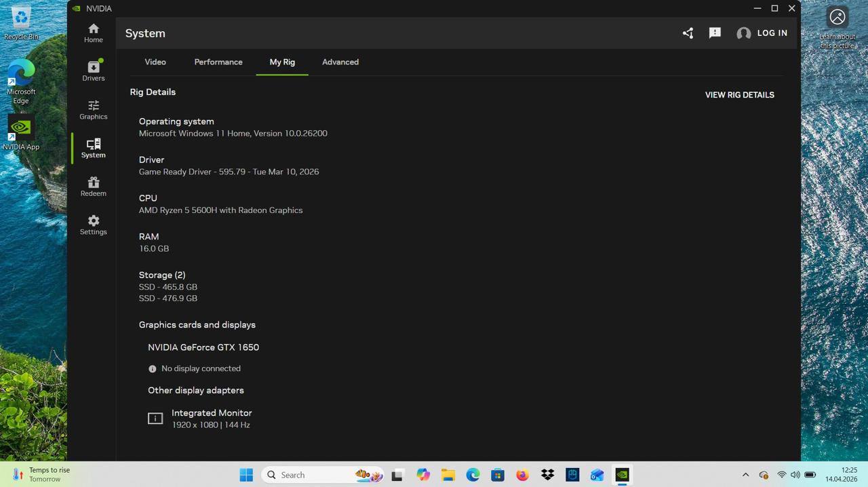Click the 16.0 GB RAM value
This screenshot has height=487, width=868.
click(154, 248)
